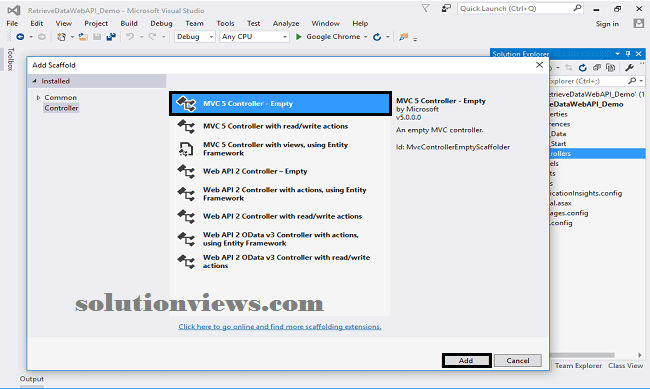Click Solution Explorer refresh icon
The height and width of the screenshot is (389, 650).
583,68
